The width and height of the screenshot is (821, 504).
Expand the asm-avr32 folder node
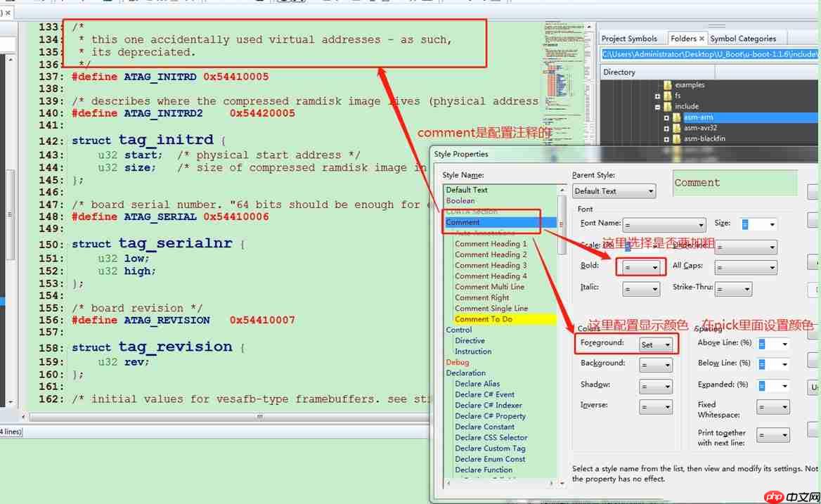coord(666,128)
